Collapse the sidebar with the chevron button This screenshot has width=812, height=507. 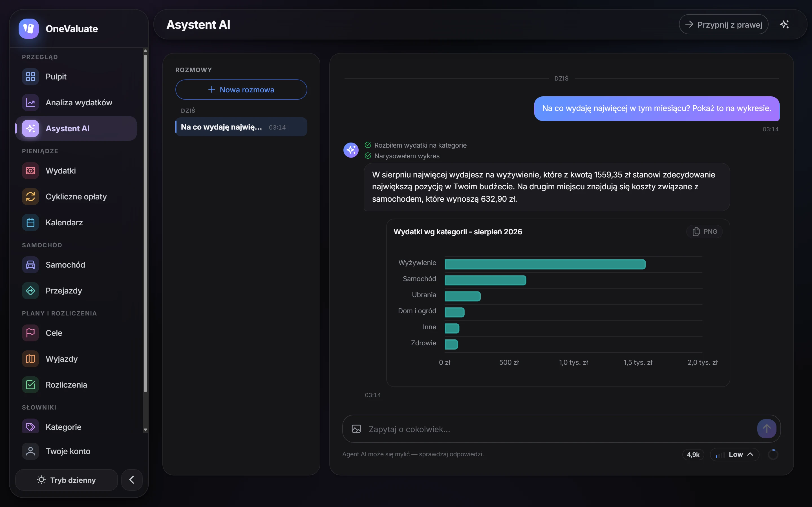click(132, 480)
